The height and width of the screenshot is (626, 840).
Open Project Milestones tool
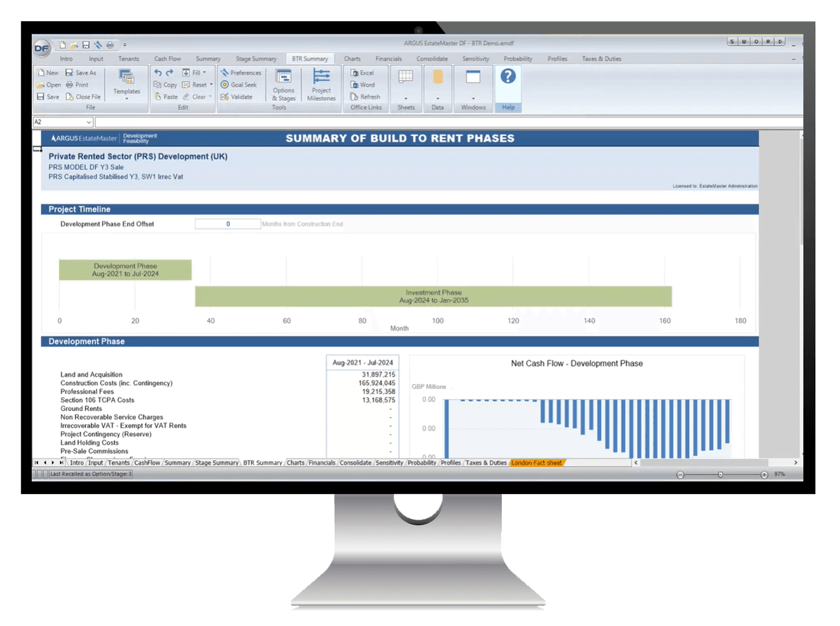point(321,85)
